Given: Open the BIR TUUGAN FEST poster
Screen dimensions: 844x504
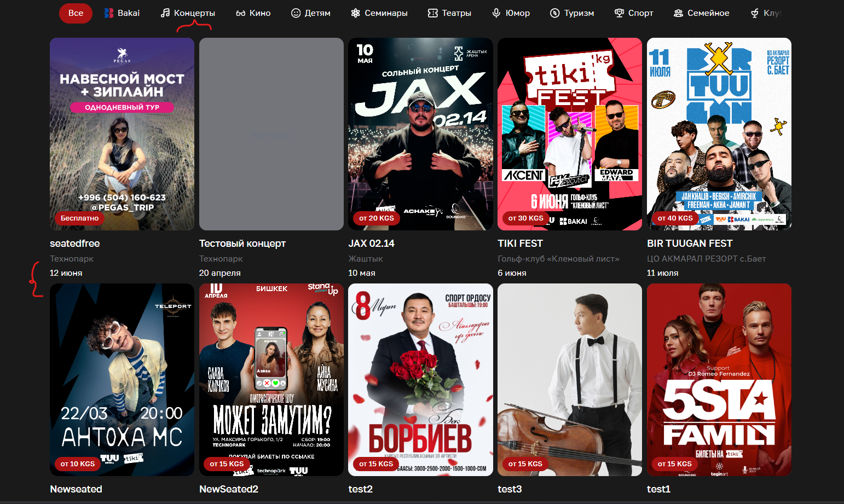Looking at the screenshot, I should pyautogui.click(x=719, y=134).
